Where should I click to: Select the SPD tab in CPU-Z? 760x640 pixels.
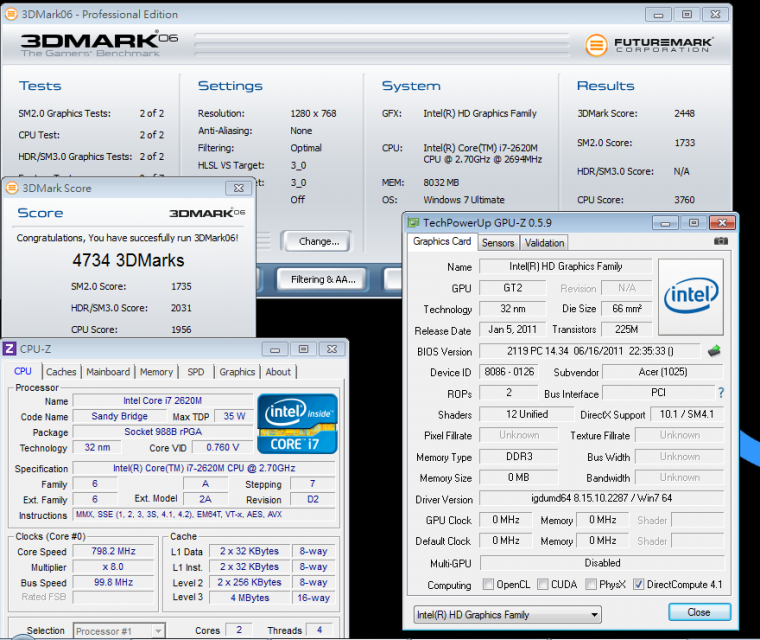196,372
